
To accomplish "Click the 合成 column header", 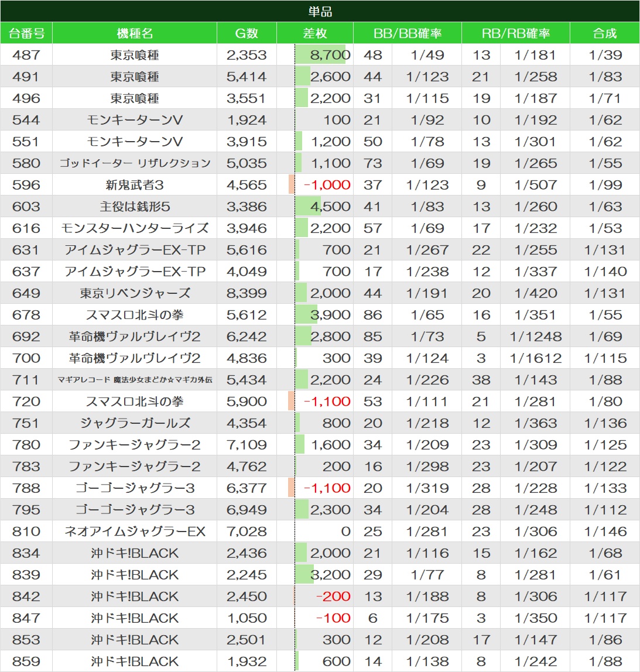I will (604, 33).
